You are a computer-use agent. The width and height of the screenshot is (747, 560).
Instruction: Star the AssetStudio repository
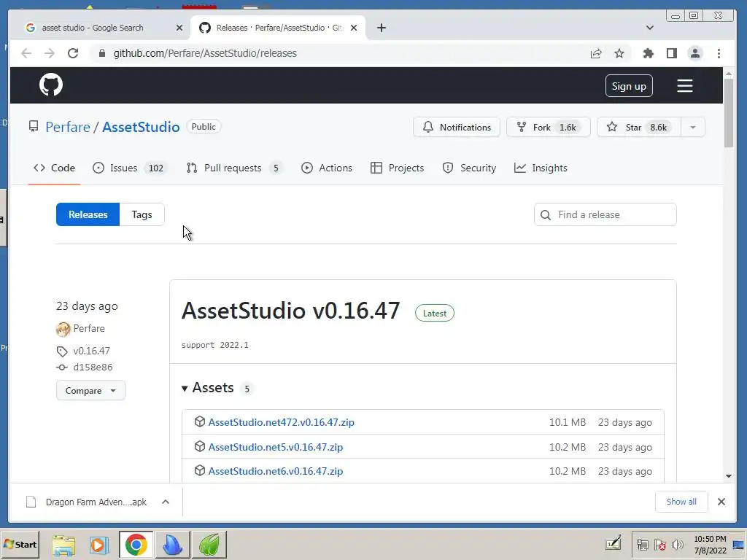tap(639, 127)
